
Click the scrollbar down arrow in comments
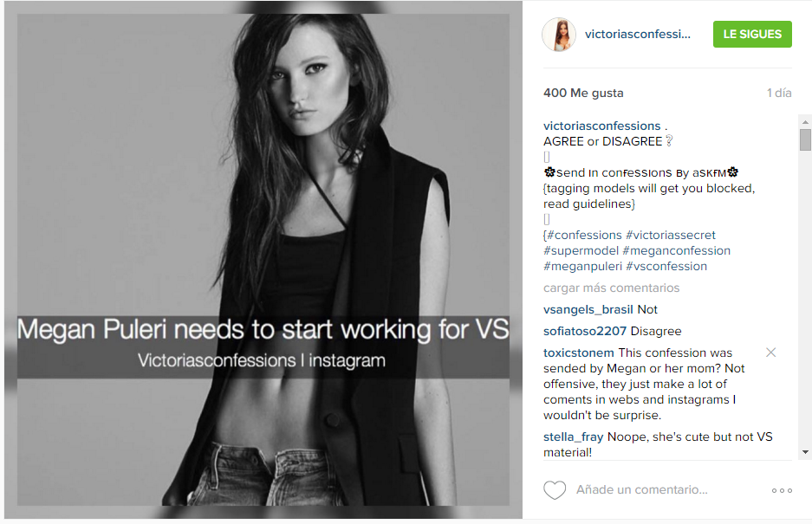[x=805, y=452]
